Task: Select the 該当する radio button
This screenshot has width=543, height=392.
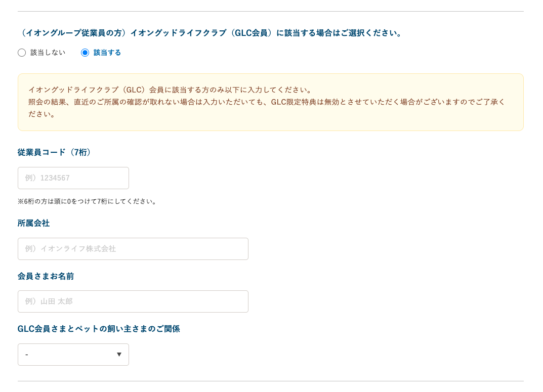Action: (x=85, y=53)
